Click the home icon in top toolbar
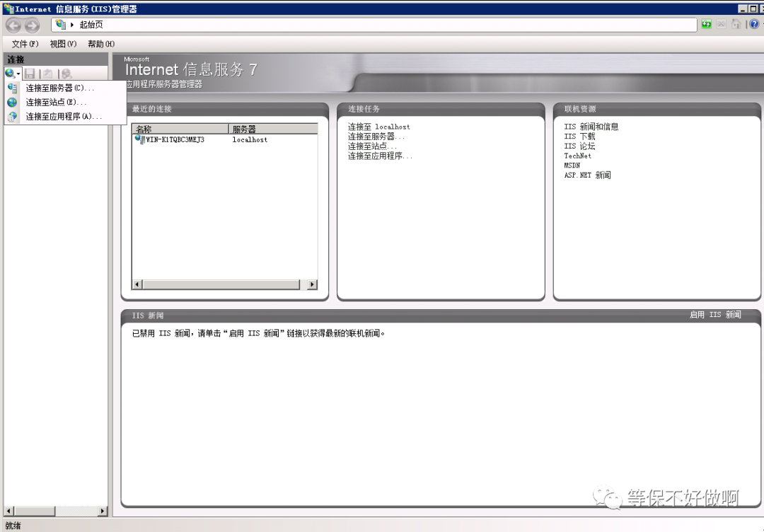 tap(736, 24)
